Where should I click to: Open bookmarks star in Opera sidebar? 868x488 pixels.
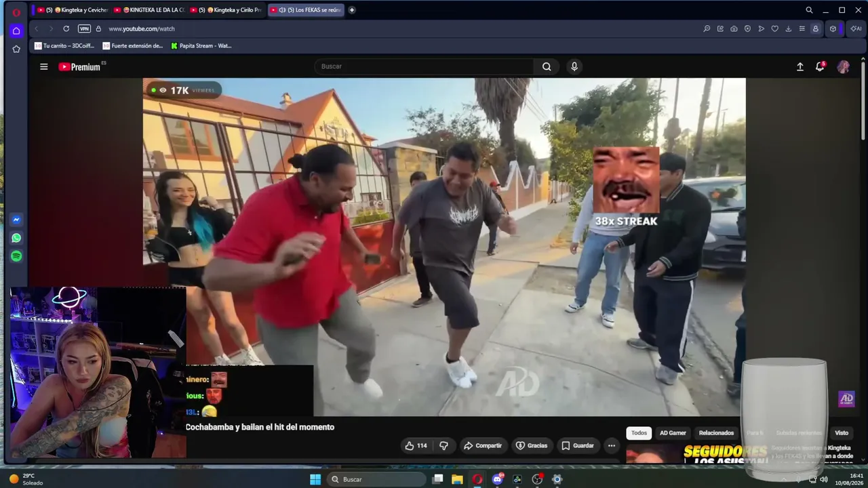pos(16,49)
